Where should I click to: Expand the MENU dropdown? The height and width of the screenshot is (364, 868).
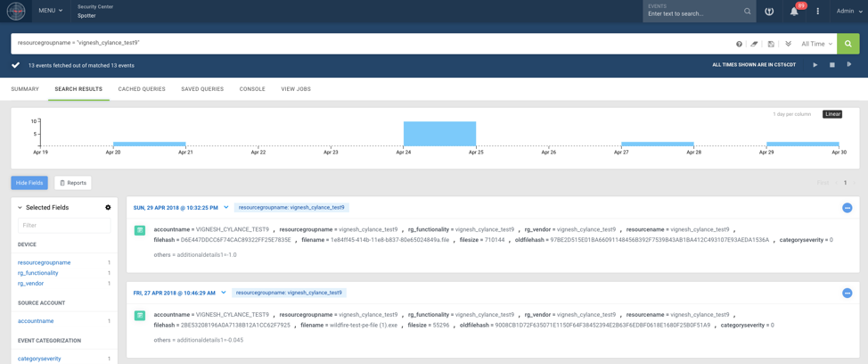[51, 11]
